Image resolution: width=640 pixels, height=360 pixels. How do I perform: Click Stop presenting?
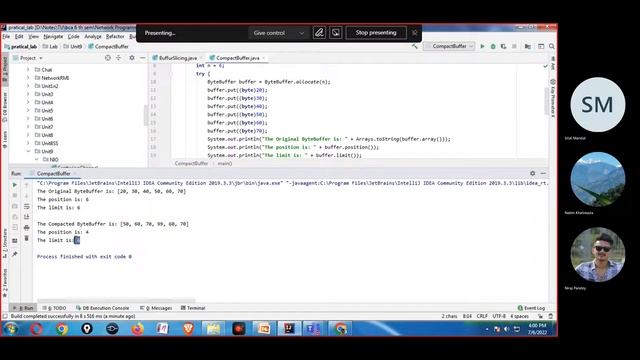click(x=376, y=33)
